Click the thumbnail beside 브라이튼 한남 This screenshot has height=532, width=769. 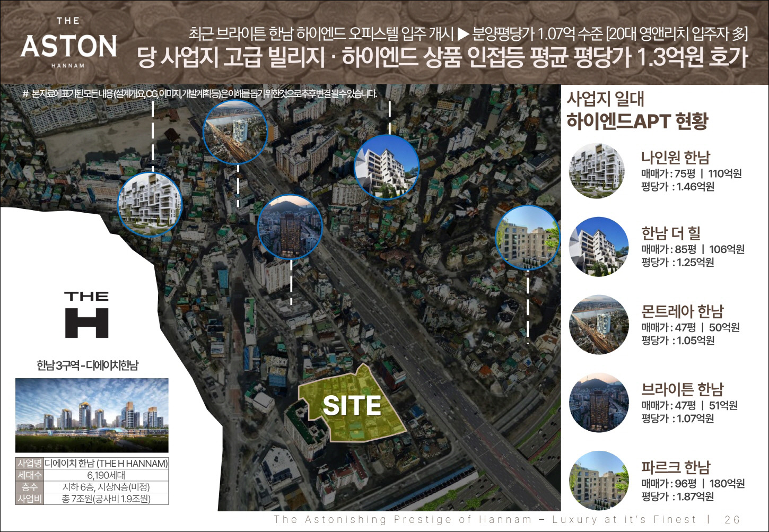[598, 403]
